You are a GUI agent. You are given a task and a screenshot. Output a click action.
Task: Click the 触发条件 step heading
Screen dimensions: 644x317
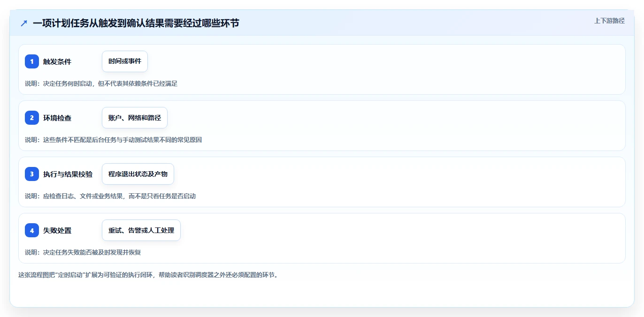[x=57, y=61]
